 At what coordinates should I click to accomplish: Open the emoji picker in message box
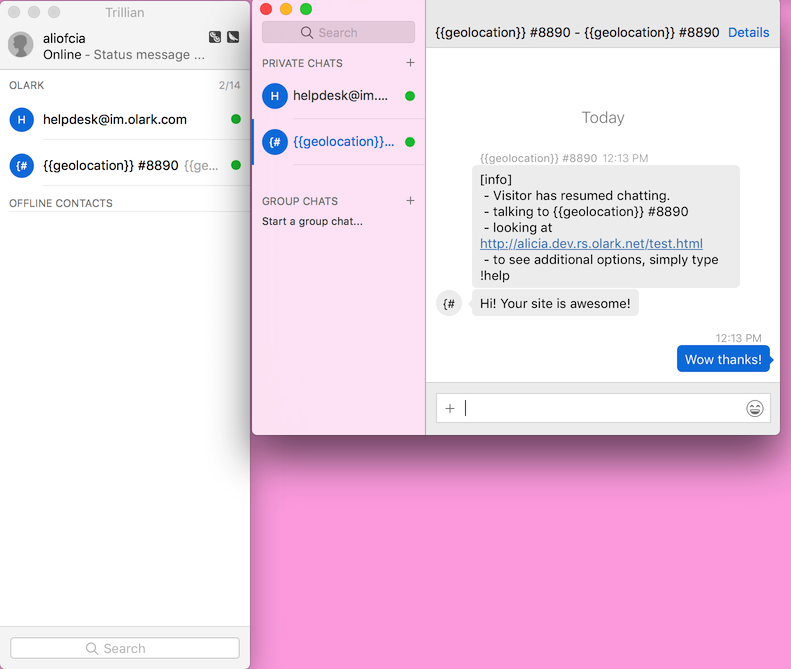pos(755,408)
